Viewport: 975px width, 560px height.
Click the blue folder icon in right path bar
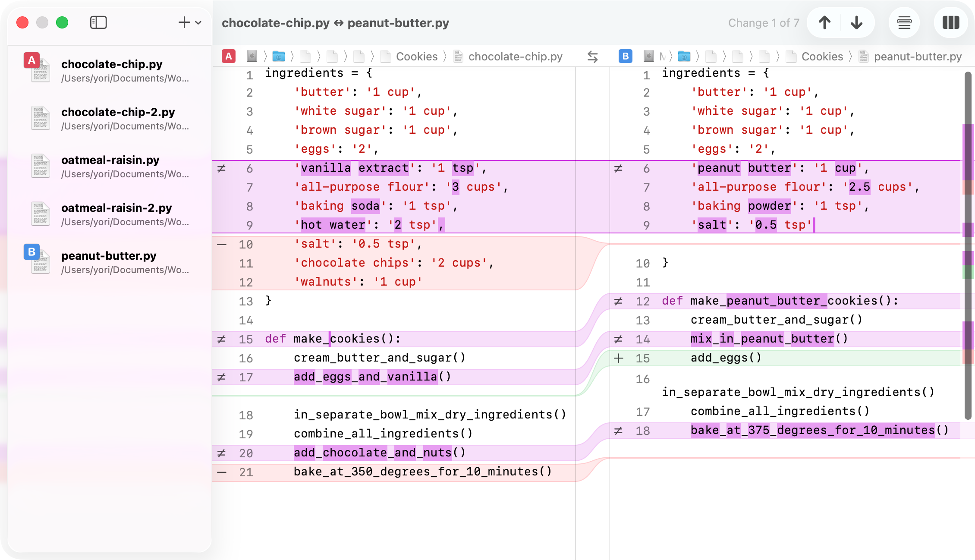[x=684, y=56]
